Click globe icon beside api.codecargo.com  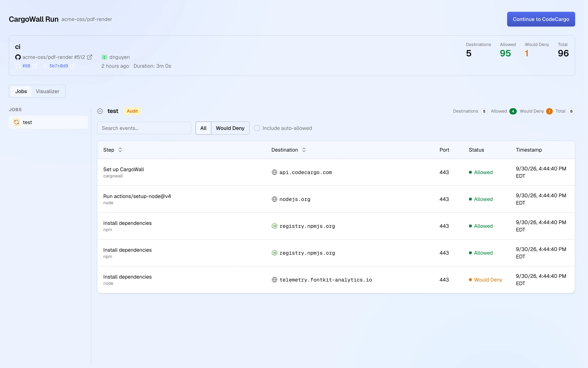click(274, 172)
